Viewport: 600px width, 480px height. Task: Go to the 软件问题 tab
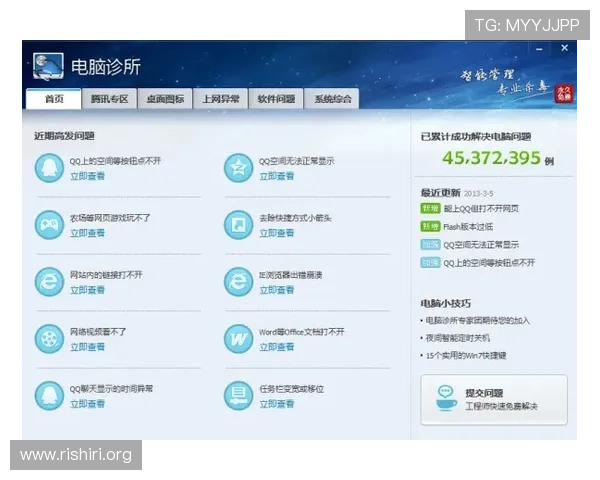pos(276,99)
